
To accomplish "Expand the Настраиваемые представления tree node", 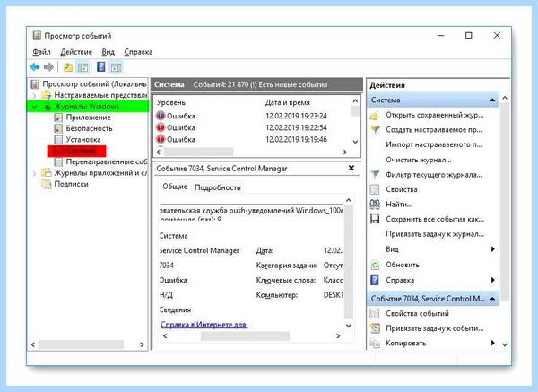I will point(35,95).
